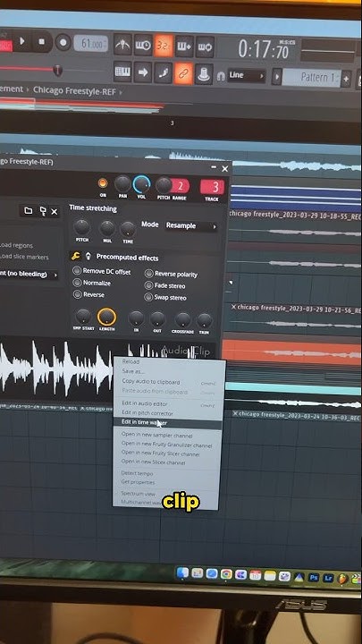Click the mixer TRACK number 3
The height and width of the screenshot is (644, 362).
[x=212, y=187]
